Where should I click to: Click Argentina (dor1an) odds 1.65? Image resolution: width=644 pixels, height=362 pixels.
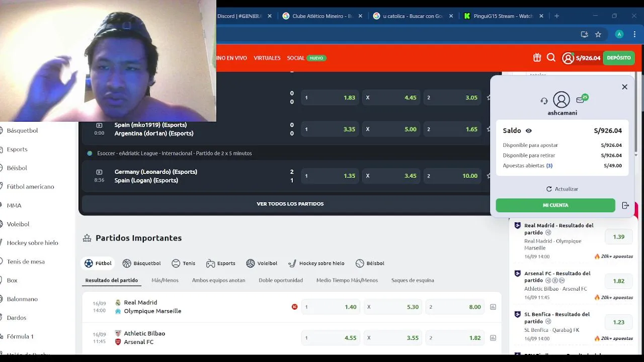[453, 129]
